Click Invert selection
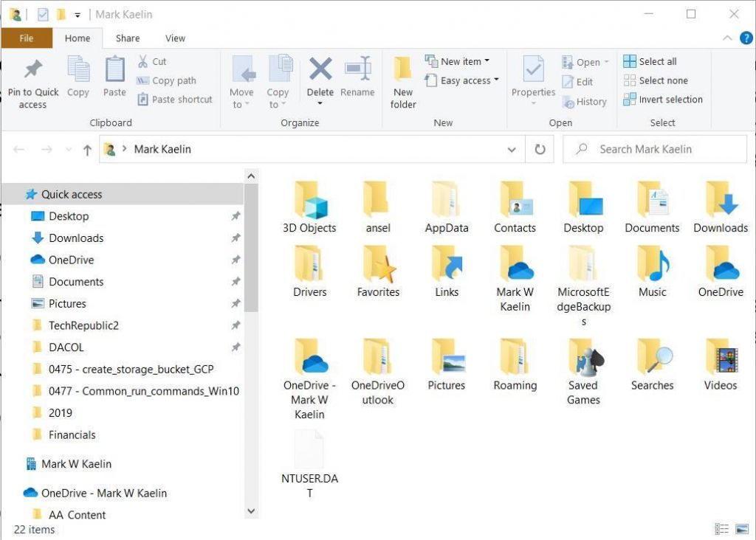 tap(661, 100)
